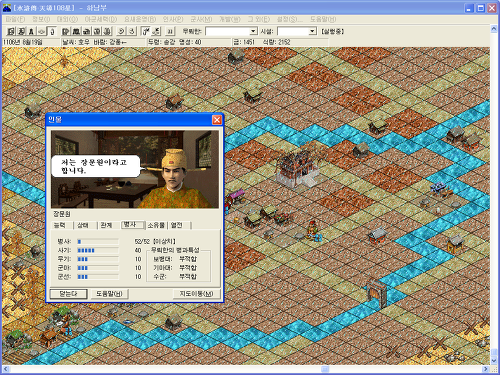Switch to the 소유물 tab
The image size is (500, 375).
pos(156,225)
